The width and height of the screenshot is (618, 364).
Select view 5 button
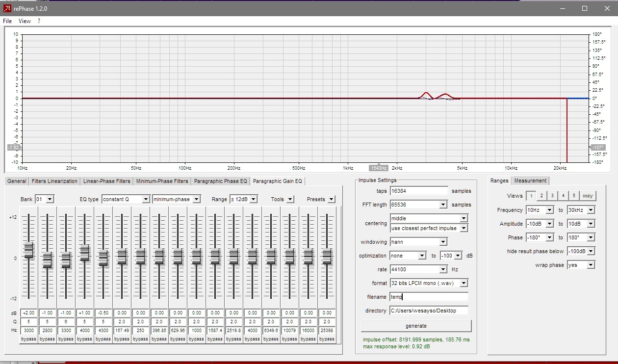[574, 196]
